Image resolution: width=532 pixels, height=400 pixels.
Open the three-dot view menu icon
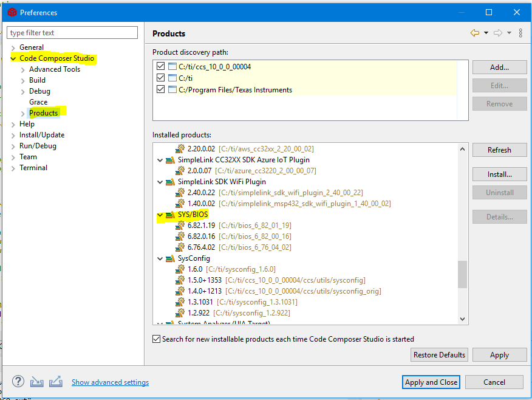520,33
